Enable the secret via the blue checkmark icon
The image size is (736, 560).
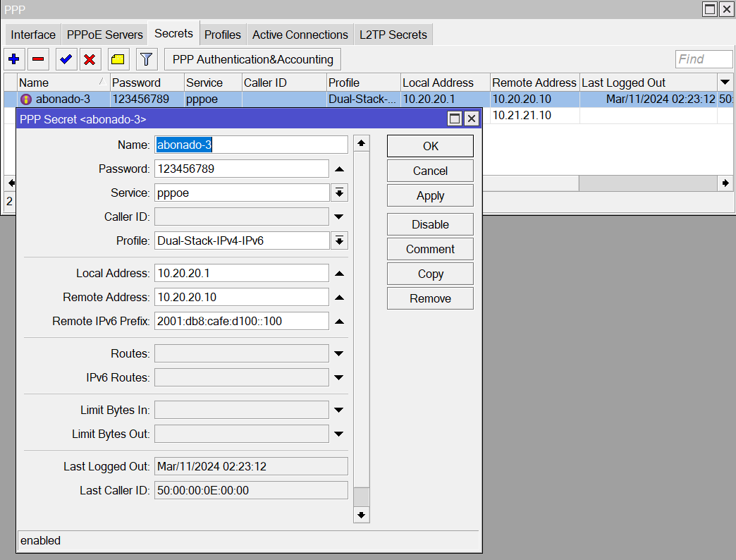(x=65, y=59)
